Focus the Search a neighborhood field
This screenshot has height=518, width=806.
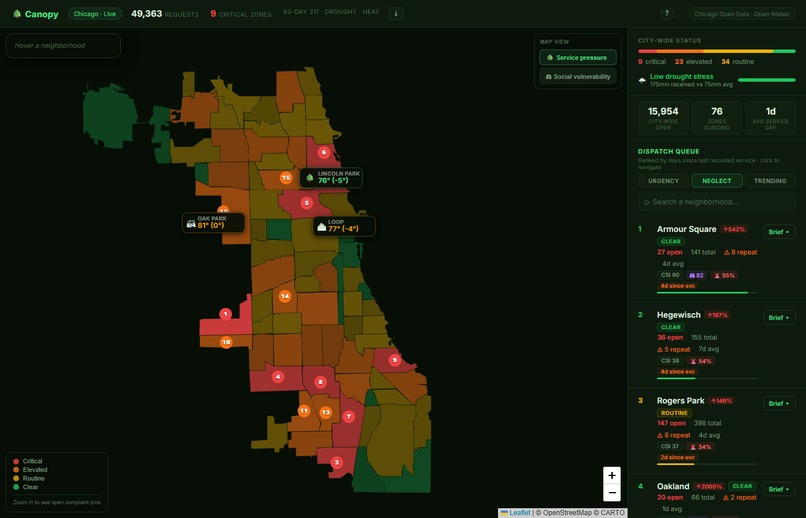click(x=717, y=202)
